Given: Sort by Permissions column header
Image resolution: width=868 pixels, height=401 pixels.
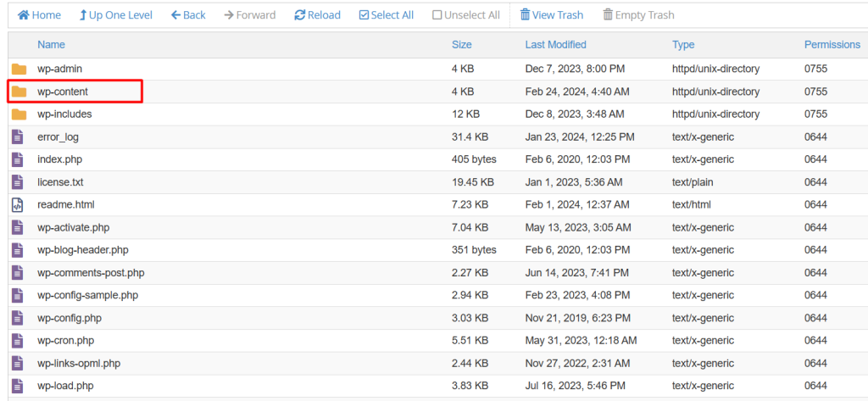Looking at the screenshot, I should (x=832, y=45).
